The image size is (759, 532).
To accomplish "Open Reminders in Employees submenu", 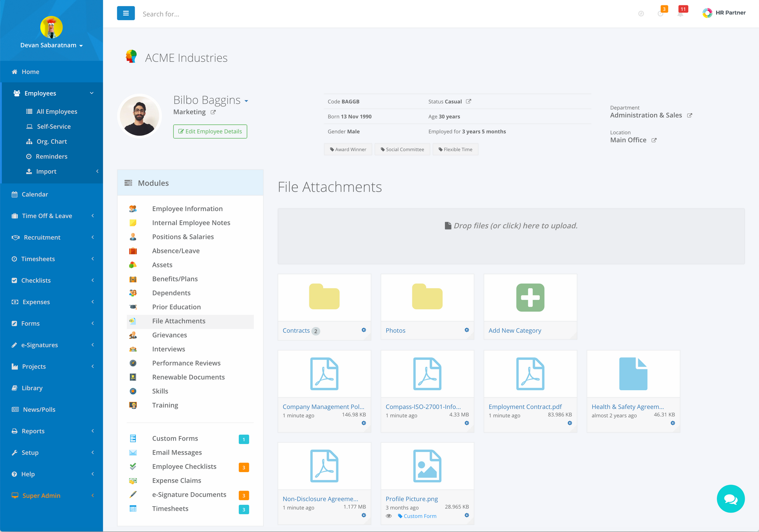I will 52,156.
